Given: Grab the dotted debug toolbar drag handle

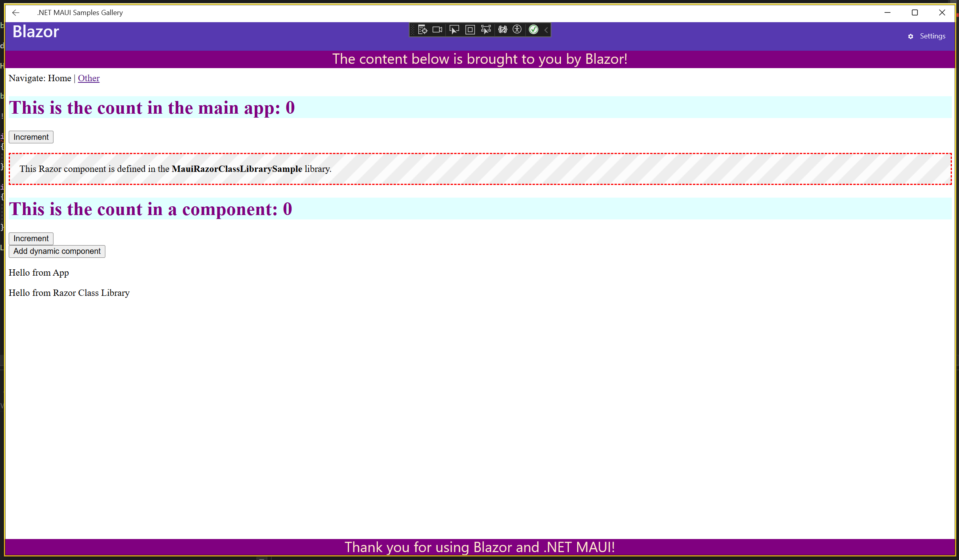Looking at the screenshot, I should [x=413, y=30].
